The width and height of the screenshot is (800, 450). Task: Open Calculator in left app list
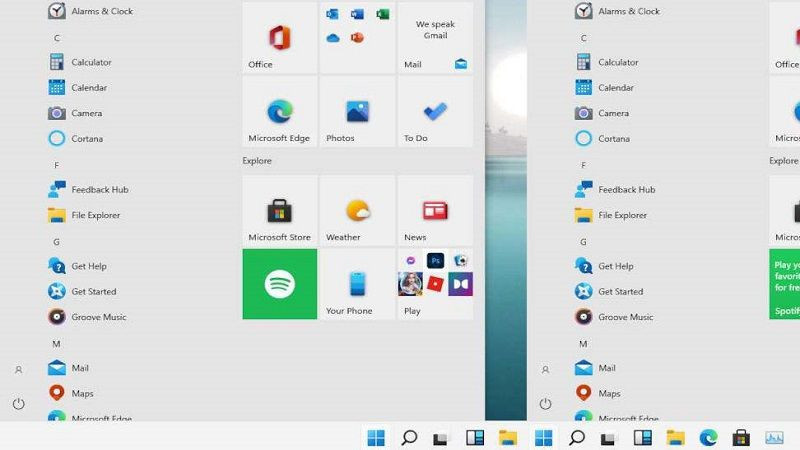coord(80,62)
